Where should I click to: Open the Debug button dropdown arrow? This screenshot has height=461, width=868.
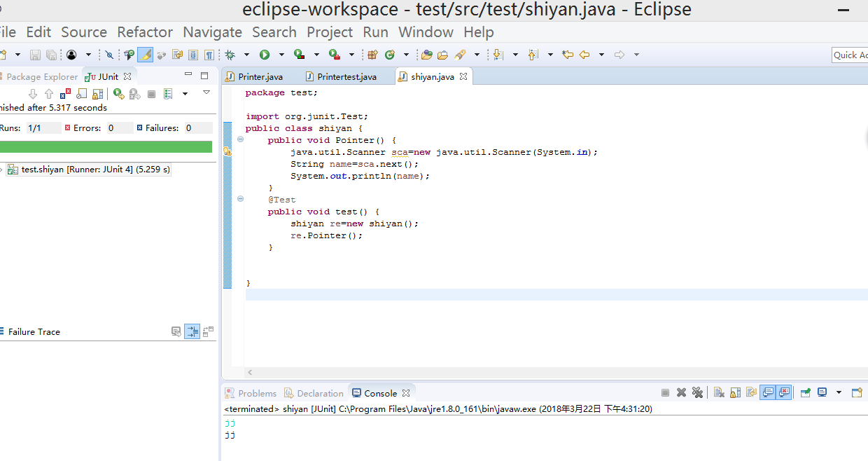tap(246, 55)
